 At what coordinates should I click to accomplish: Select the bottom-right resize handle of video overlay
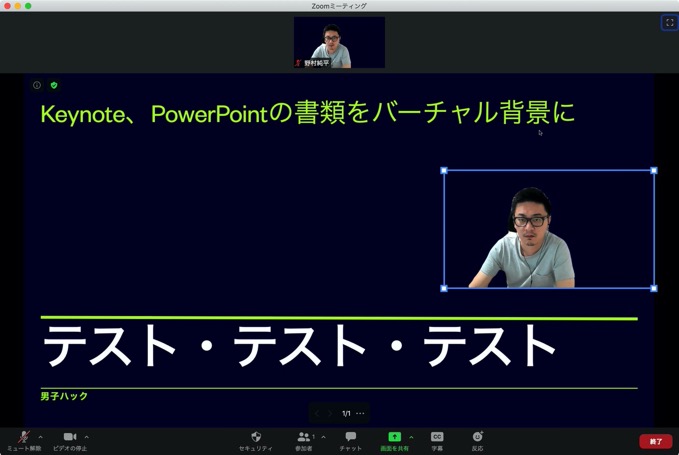coord(654,288)
